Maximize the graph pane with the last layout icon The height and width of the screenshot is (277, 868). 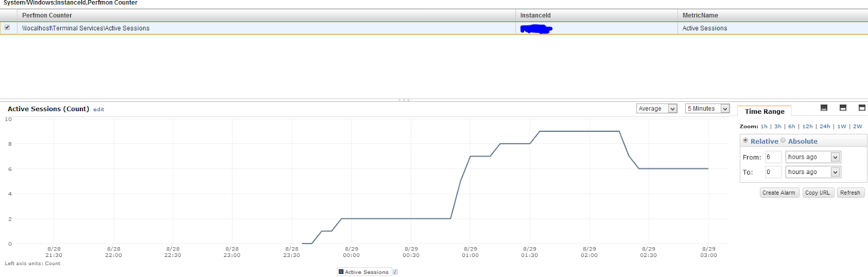[x=861, y=108]
